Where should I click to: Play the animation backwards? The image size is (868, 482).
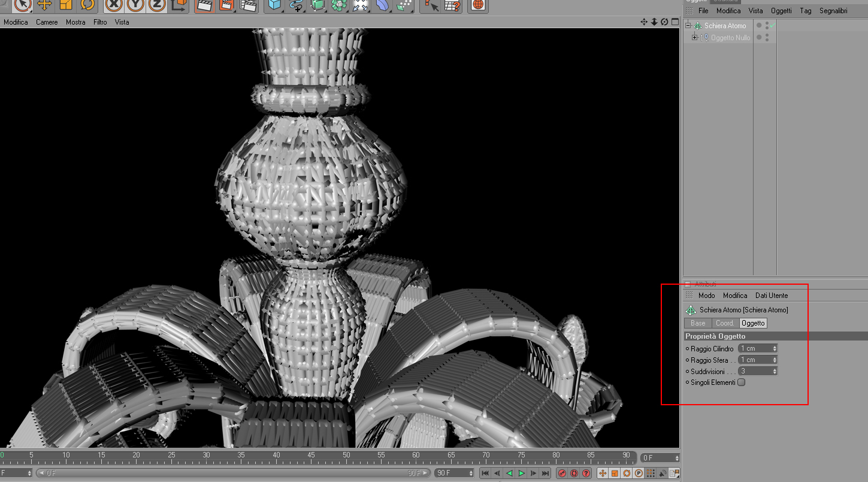(x=509, y=474)
